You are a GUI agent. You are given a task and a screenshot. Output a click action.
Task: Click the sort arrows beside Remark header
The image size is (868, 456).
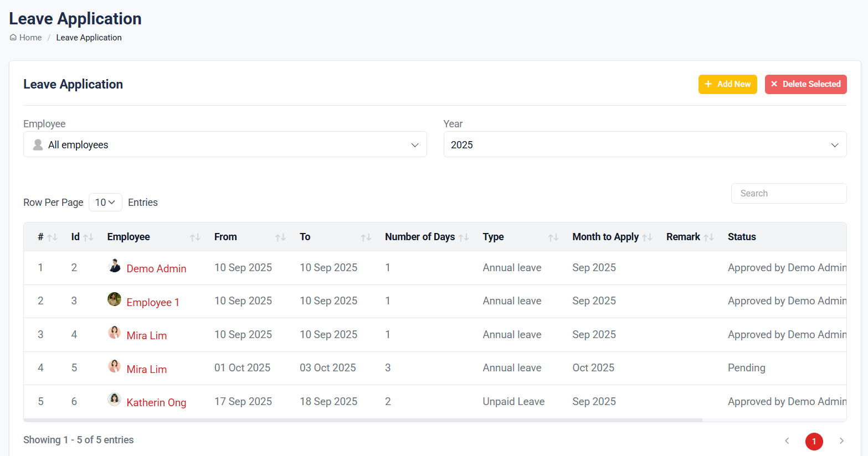click(x=708, y=237)
